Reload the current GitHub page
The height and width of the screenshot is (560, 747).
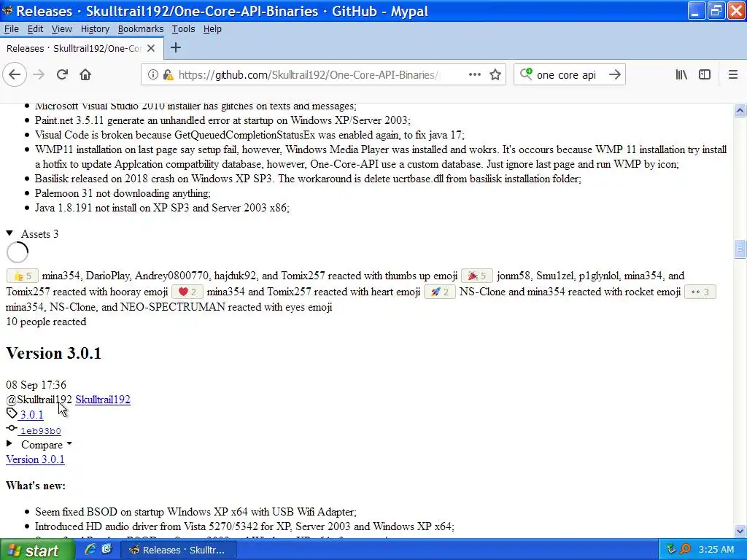tap(63, 75)
